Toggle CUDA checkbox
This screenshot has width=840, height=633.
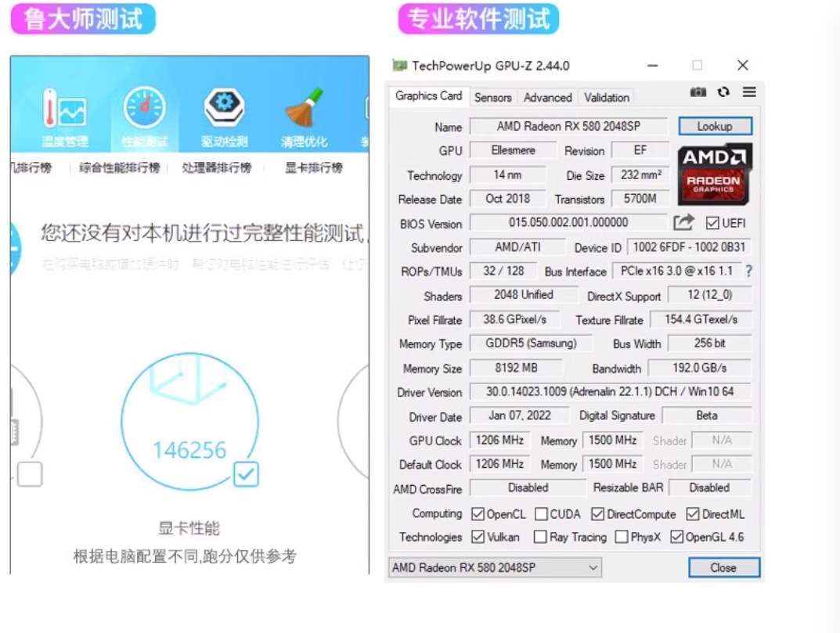(541, 514)
